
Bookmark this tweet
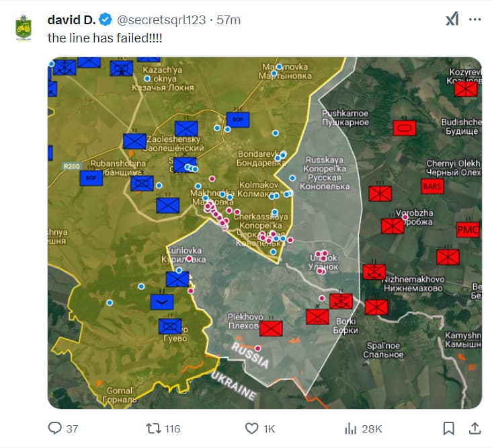click(x=449, y=428)
